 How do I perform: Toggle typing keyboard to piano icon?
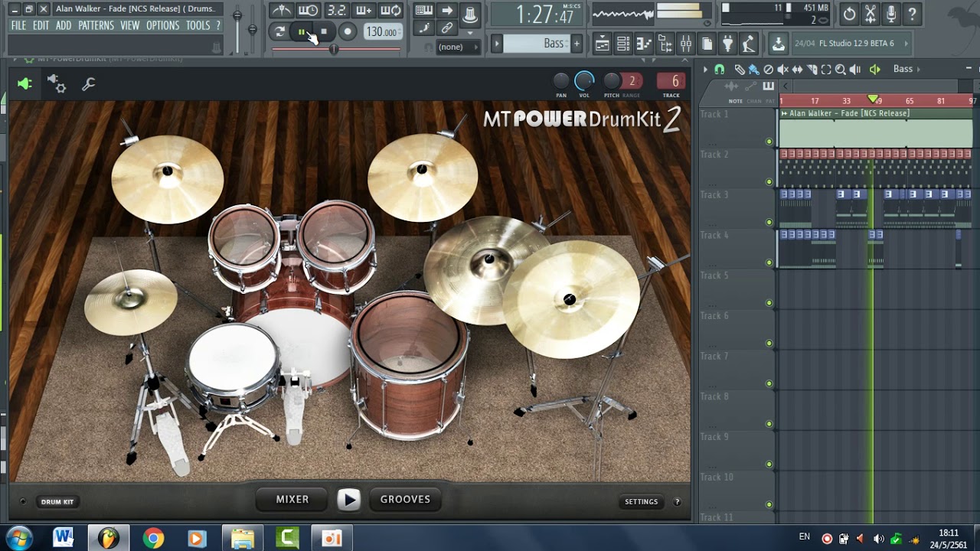point(423,11)
